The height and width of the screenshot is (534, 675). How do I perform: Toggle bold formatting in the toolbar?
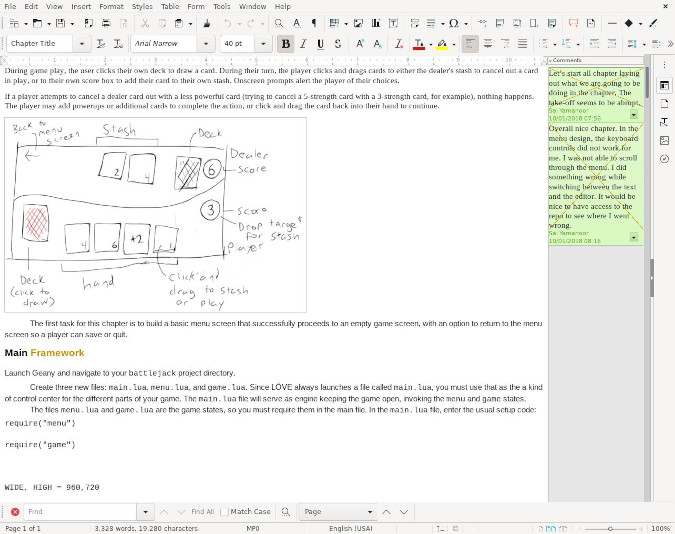(286, 44)
